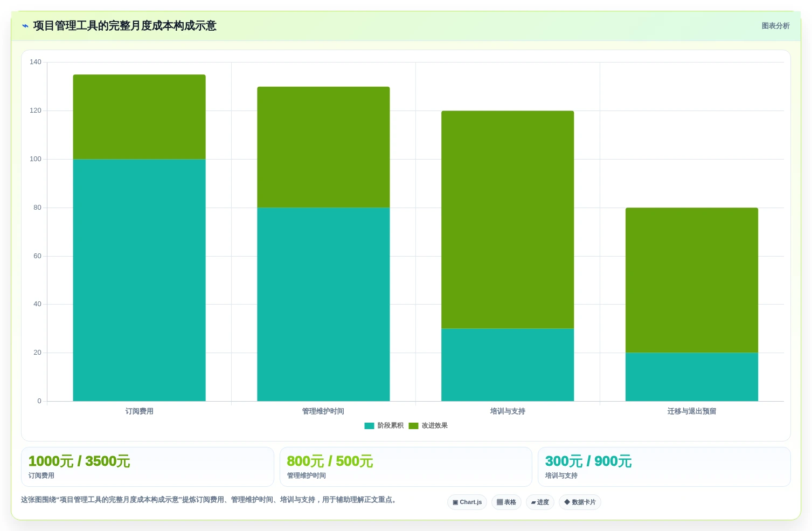Click the y-axis value 100
This screenshot has height=531, width=812.
(x=36, y=159)
